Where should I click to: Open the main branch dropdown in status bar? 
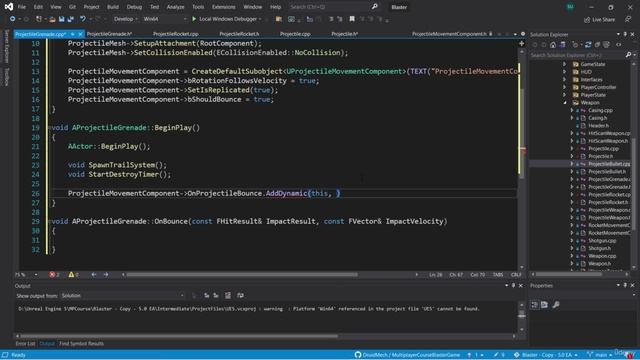600,355
